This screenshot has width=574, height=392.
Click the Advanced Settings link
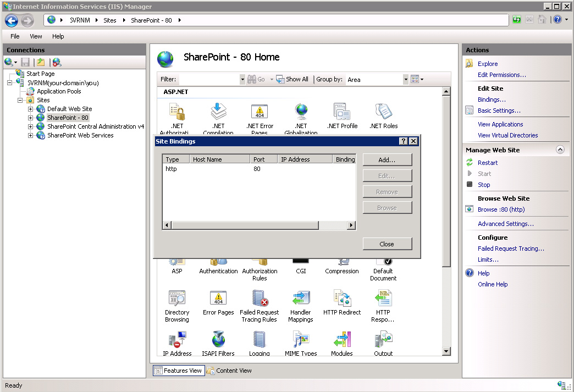[505, 224]
